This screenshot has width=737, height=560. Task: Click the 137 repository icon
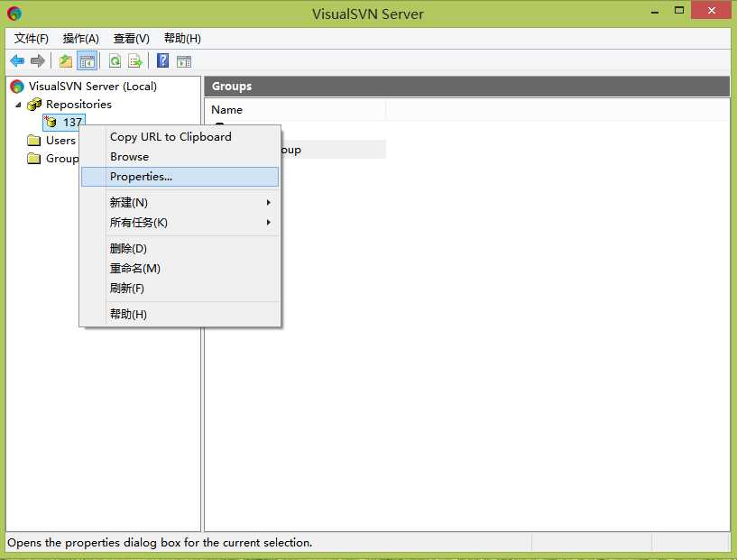click(51, 122)
